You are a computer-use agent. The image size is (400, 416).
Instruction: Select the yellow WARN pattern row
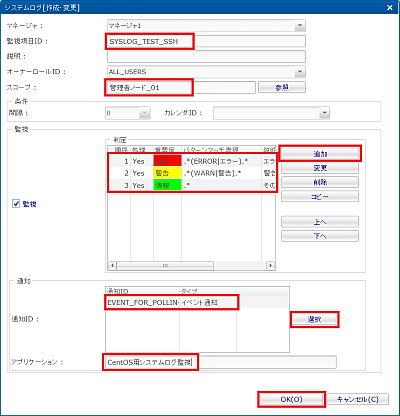[192, 173]
